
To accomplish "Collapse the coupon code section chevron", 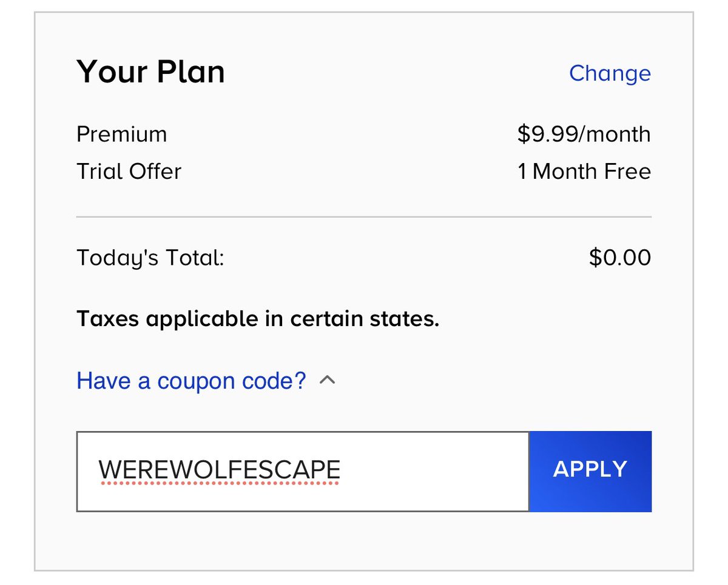I will pos(328,381).
